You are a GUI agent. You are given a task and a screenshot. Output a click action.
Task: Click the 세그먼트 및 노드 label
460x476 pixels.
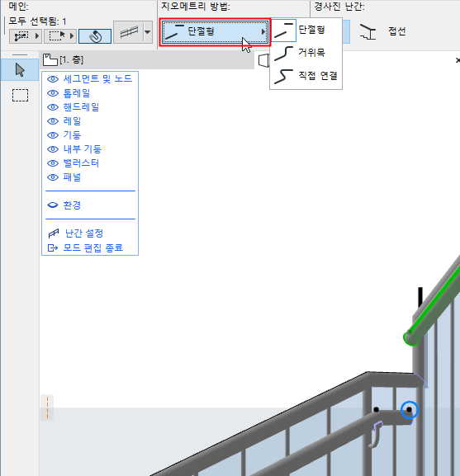coord(97,79)
